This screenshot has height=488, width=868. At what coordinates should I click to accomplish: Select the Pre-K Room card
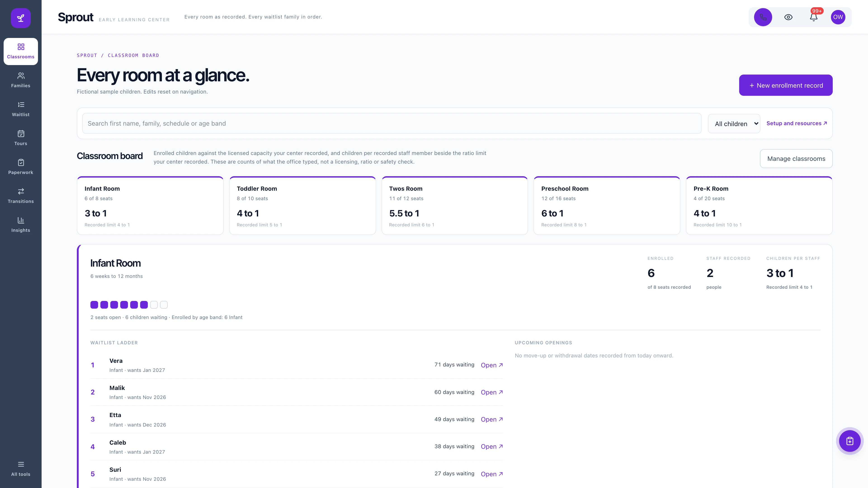(759, 205)
